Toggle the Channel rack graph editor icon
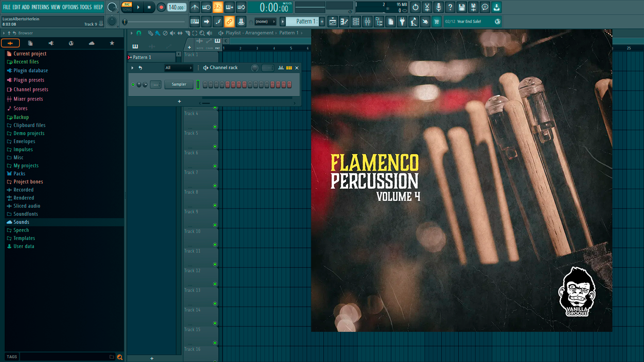644x362 pixels. tap(281, 68)
